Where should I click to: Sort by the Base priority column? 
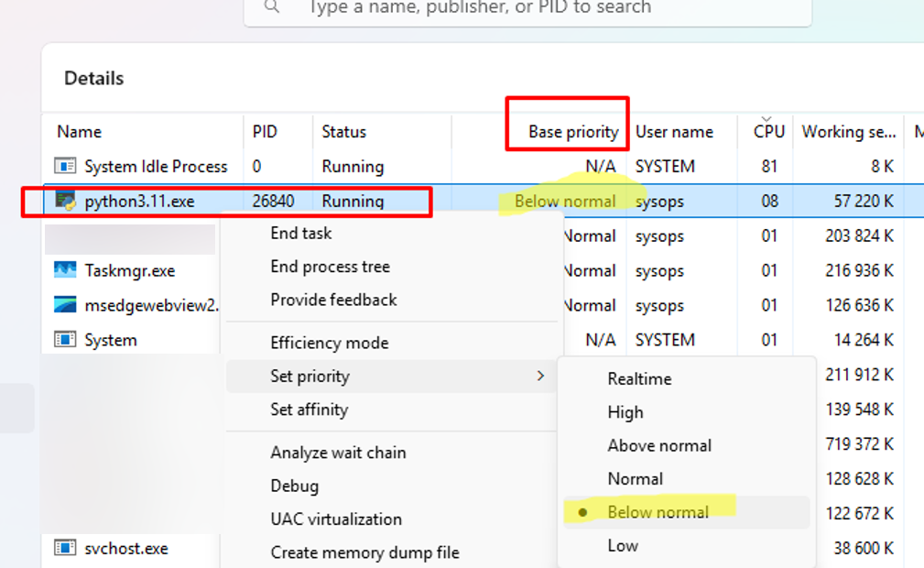(573, 132)
